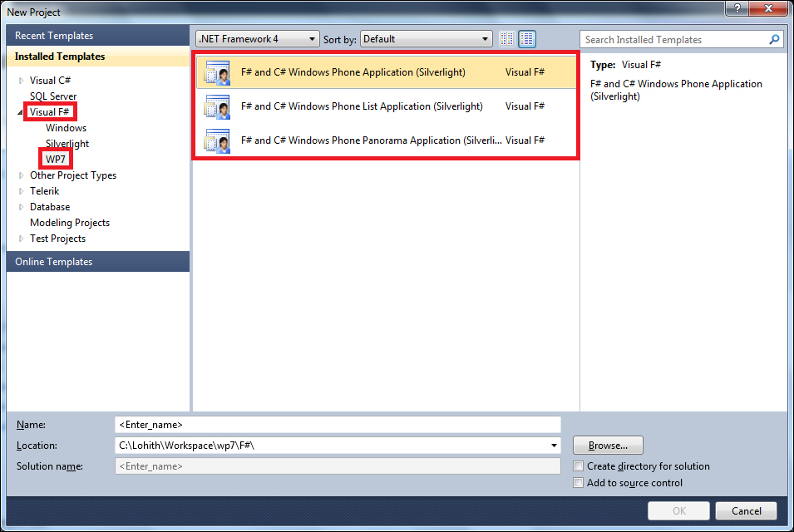The height and width of the screenshot is (532, 794).
Task: Open the Location path dropdown arrow
Action: click(x=554, y=446)
